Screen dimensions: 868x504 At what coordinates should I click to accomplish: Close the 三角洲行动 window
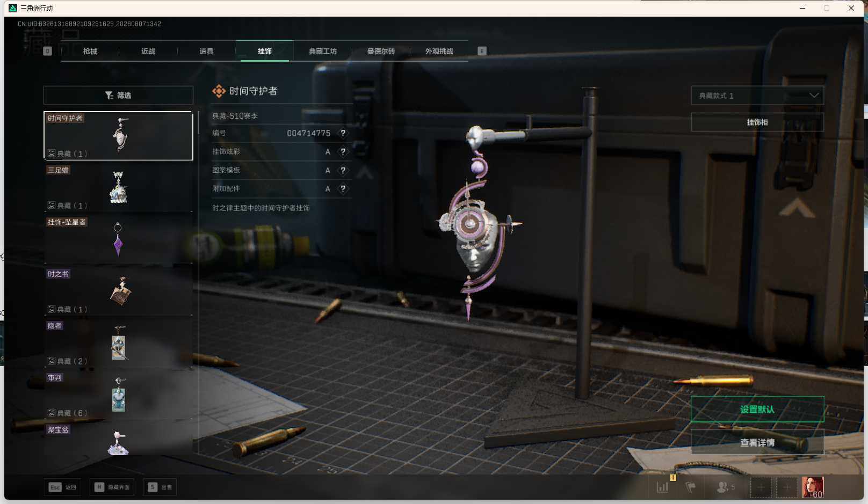(851, 8)
